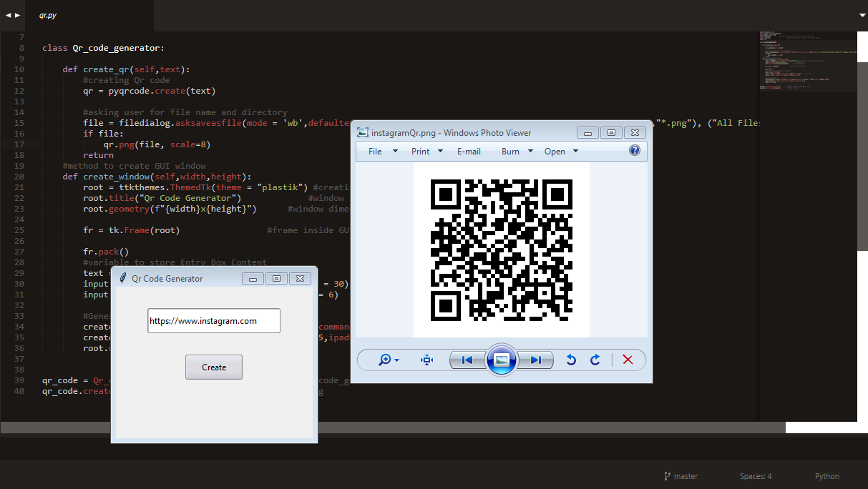Image resolution: width=868 pixels, height=489 pixels.
Task: Click the line "fr = tk.Frame(root)"
Action: click(131, 230)
